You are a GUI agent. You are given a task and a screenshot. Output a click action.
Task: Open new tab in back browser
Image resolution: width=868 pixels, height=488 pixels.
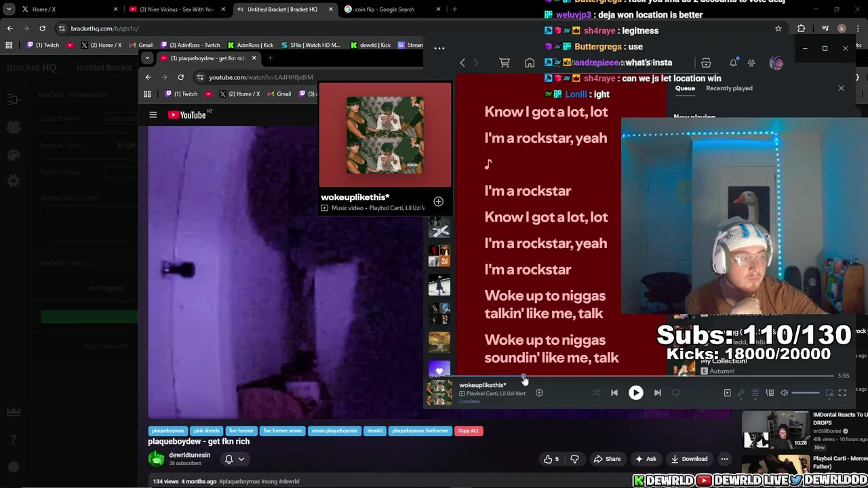click(x=454, y=9)
